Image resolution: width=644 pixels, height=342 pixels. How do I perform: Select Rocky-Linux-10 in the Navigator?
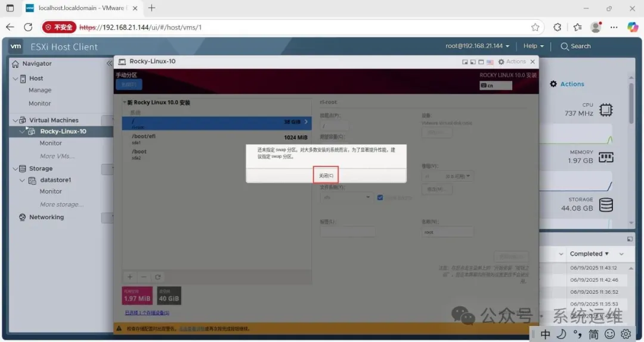(63, 132)
